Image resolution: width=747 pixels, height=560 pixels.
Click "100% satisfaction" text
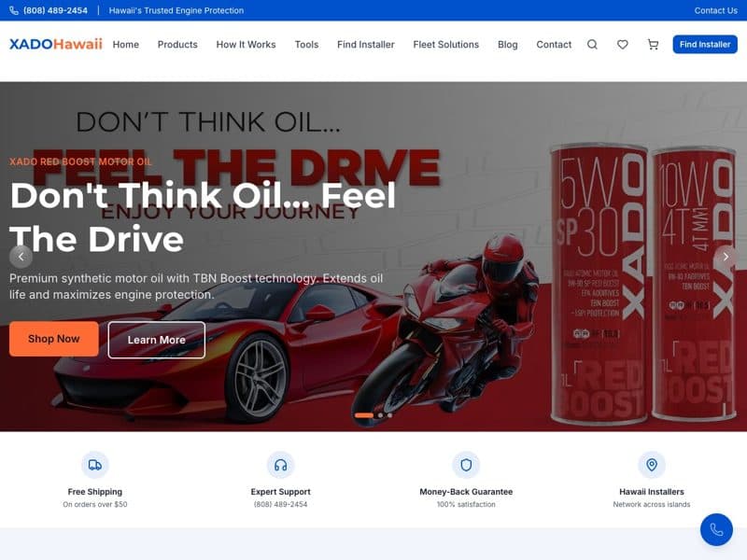coord(466,504)
